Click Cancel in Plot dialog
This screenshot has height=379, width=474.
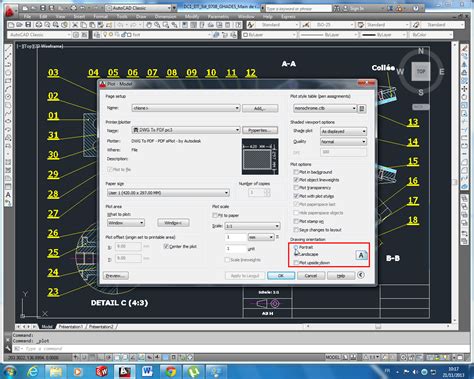(311, 276)
